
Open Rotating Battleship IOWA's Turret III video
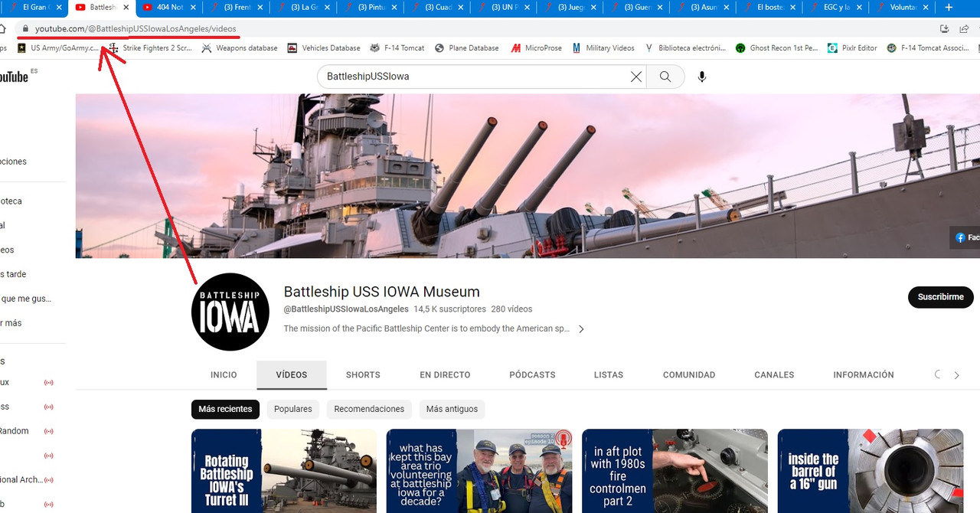[x=284, y=471]
